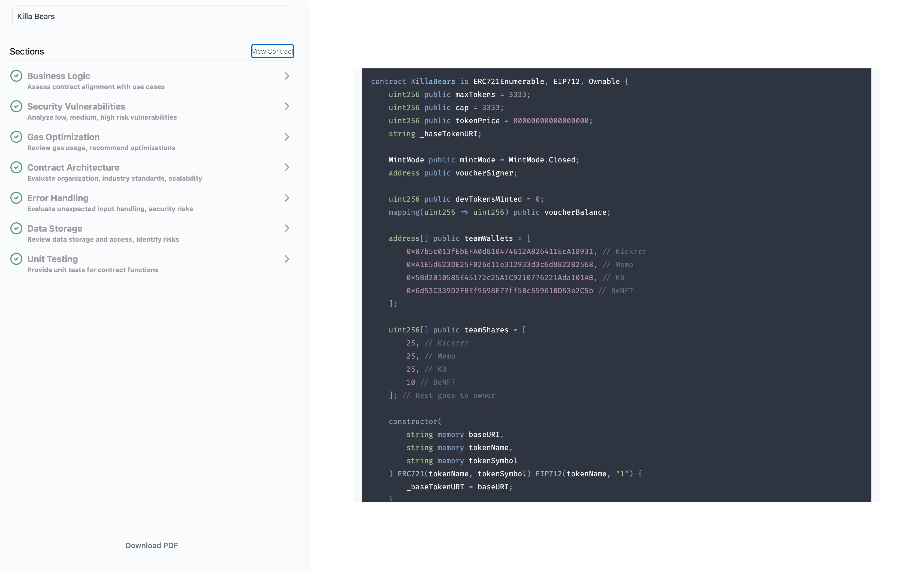
Task: Click the Sections heading
Action: (27, 51)
